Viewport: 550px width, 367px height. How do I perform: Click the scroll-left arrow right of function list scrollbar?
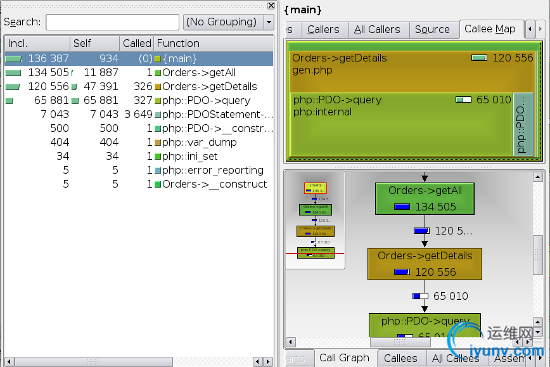258,362
